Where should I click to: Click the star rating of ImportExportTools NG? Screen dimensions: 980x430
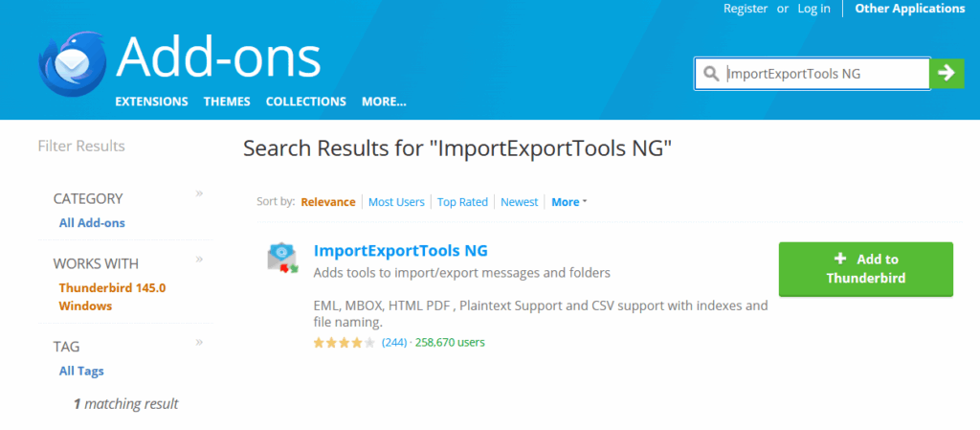344,343
